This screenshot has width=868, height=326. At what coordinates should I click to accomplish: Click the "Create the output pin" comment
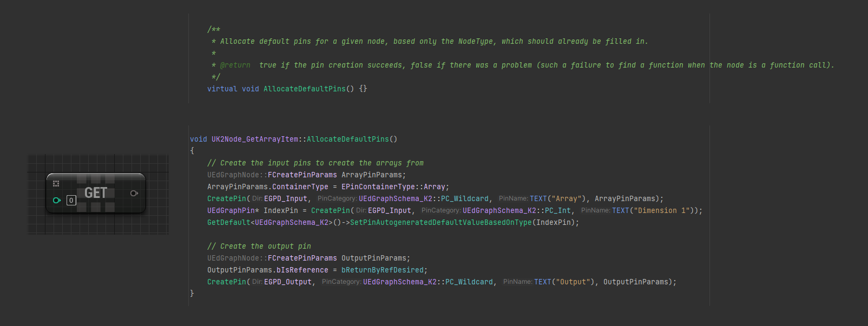pyautogui.click(x=259, y=247)
